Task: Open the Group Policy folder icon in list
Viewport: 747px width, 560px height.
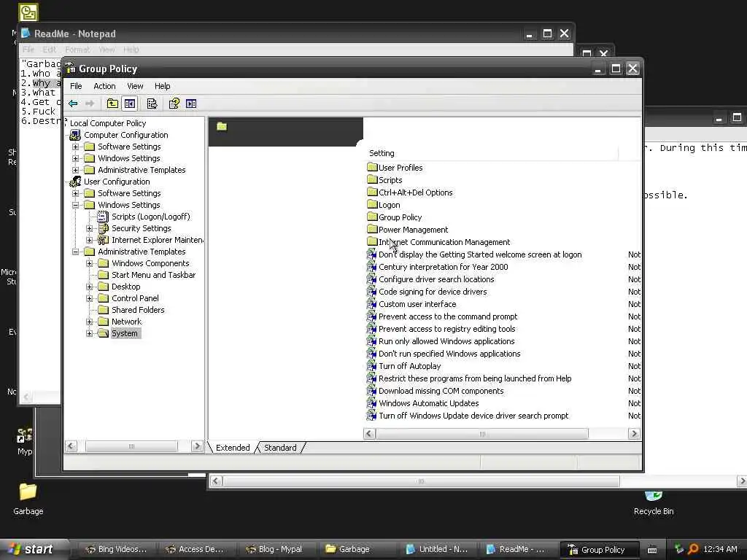Action: tap(372, 217)
